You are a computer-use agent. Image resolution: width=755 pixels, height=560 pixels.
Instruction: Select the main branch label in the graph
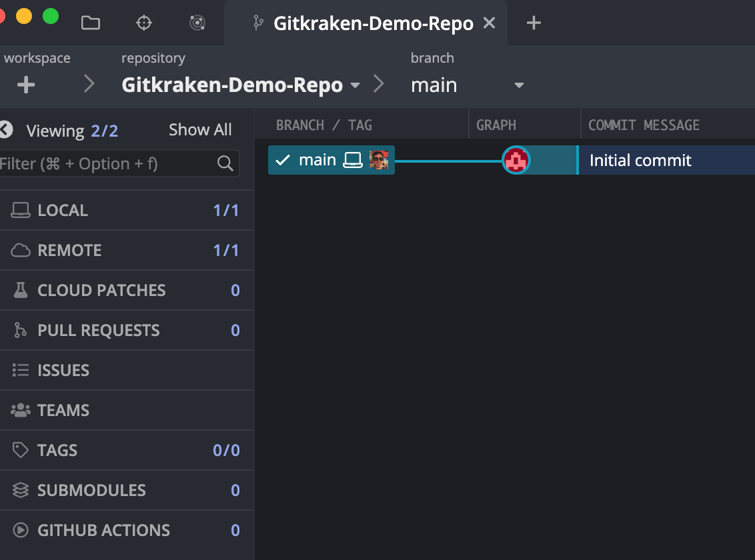(331, 160)
